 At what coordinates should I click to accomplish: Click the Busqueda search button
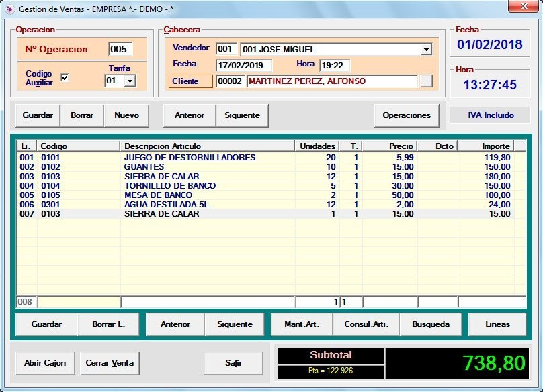(x=430, y=324)
